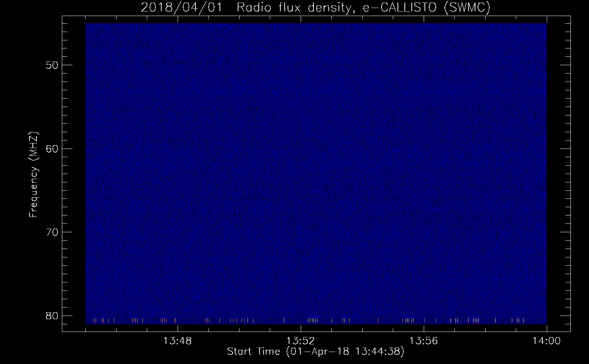Viewport: 589px width, 364px height.
Task: Click the 14:00 time tick label
Action: (x=547, y=341)
